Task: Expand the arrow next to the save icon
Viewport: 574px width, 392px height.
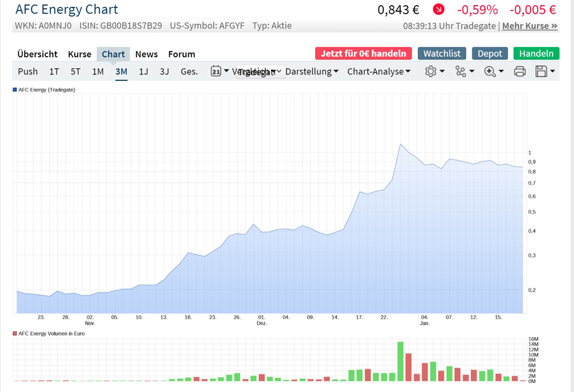Action: tap(552, 71)
